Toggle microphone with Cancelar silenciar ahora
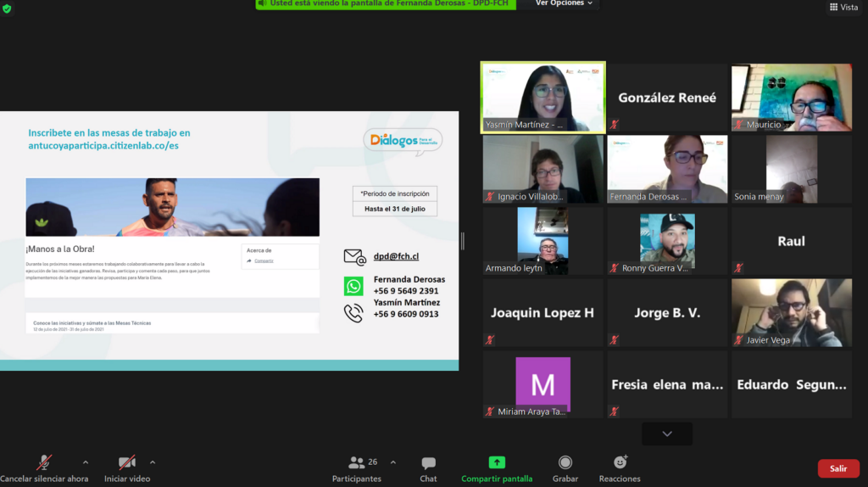This screenshot has width=868, height=487. pyautogui.click(x=43, y=468)
